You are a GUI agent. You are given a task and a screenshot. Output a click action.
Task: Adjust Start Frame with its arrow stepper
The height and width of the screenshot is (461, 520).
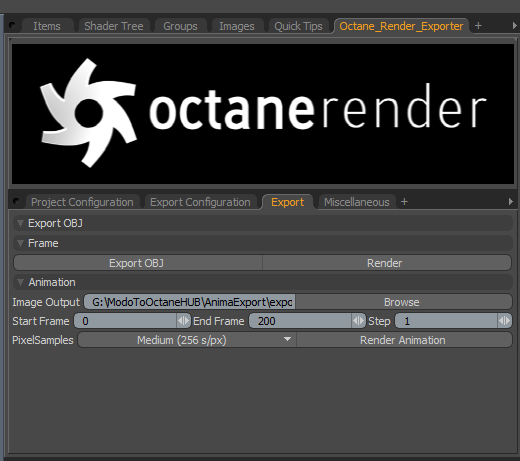(183, 321)
